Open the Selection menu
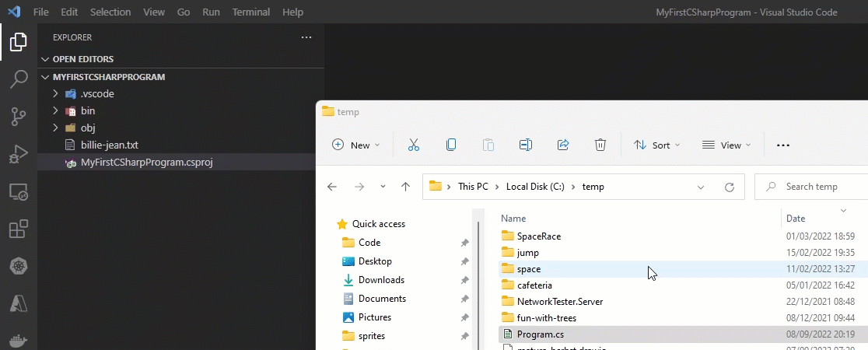This screenshot has height=350, width=868. point(110,12)
